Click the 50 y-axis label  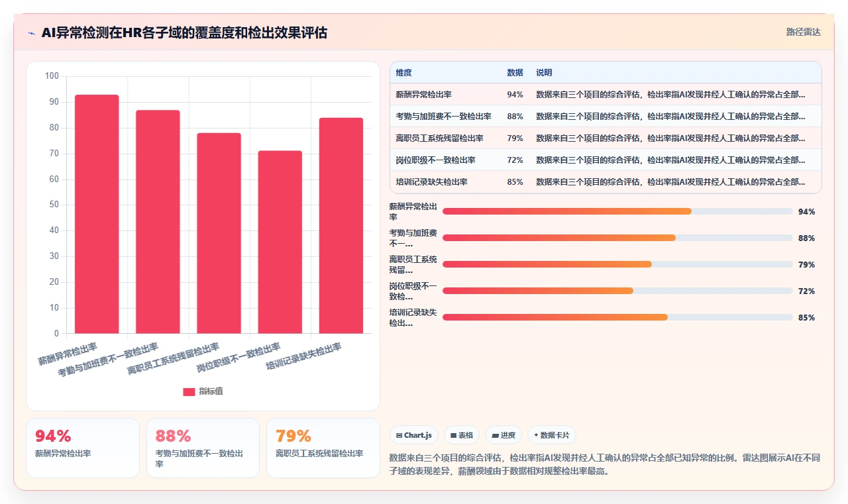(54, 205)
